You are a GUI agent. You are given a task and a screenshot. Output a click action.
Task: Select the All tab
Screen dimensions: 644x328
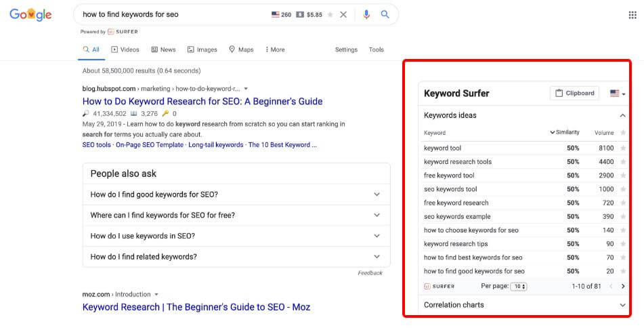pos(91,49)
